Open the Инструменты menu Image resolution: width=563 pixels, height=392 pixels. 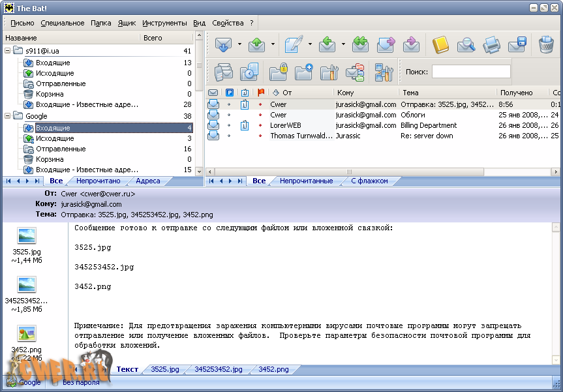164,23
